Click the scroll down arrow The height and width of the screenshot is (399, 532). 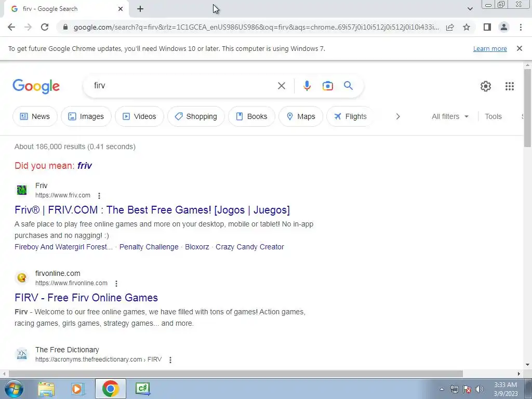527,365
